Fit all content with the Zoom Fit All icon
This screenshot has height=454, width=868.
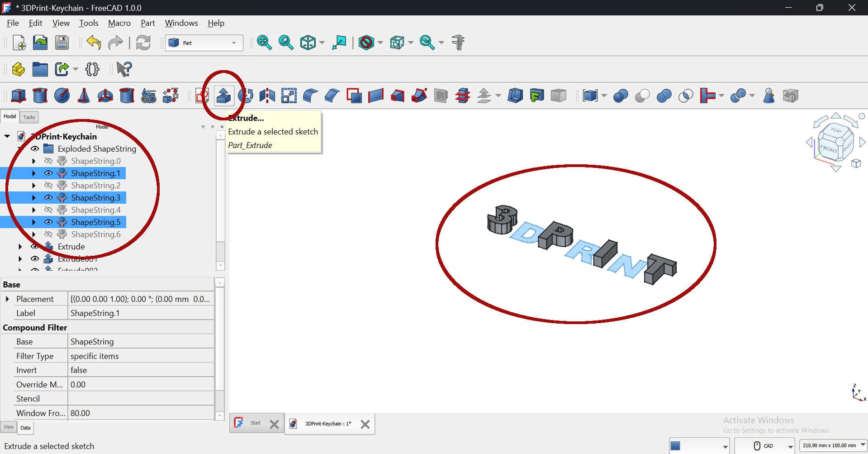coord(264,43)
